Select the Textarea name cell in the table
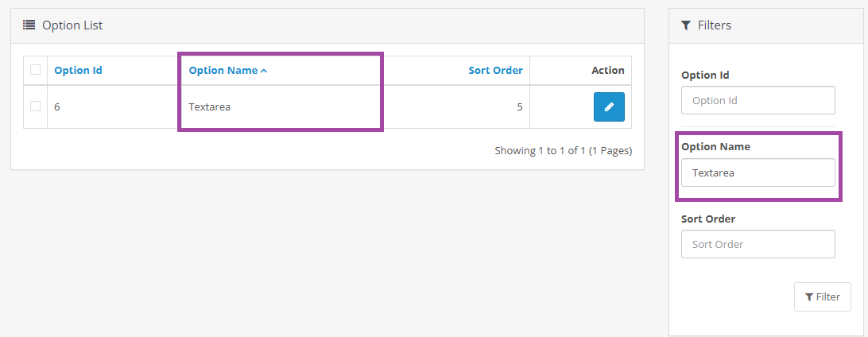868x337 pixels. click(210, 107)
